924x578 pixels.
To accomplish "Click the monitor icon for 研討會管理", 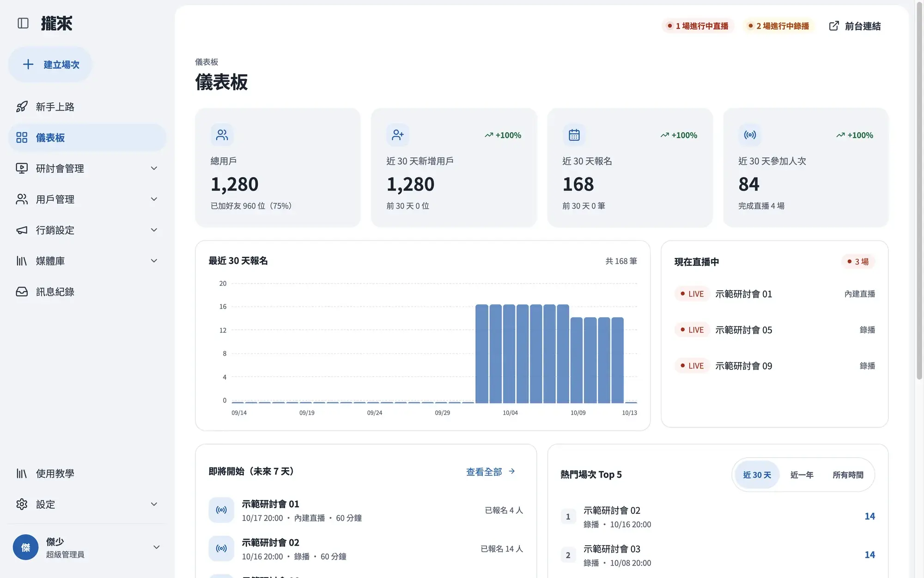I will (22, 168).
